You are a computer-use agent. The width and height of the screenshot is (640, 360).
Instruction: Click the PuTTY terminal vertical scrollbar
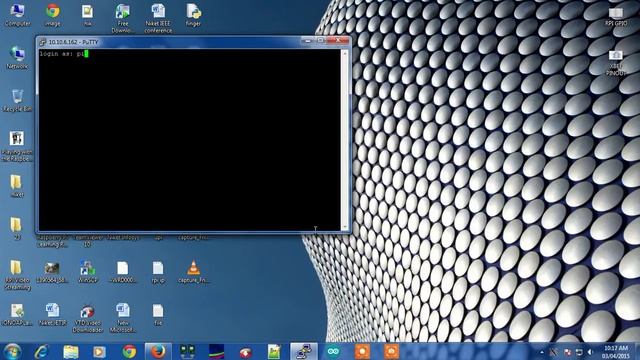tap(344, 140)
